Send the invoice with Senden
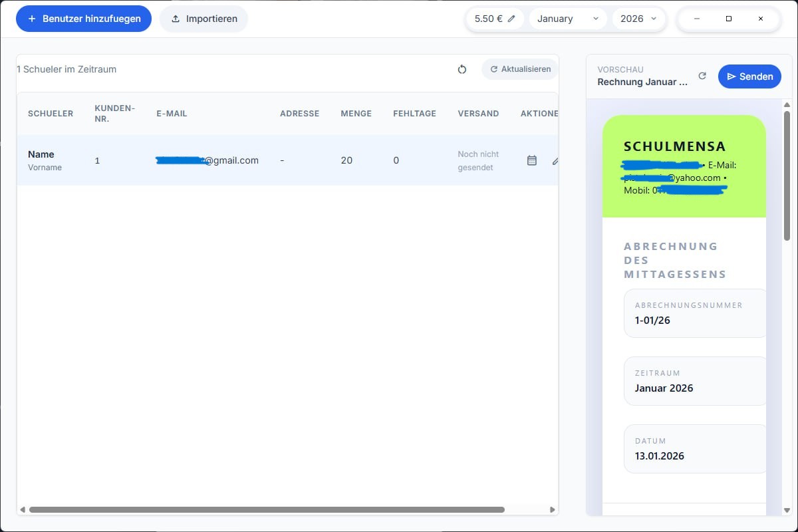 pos(749,76)
